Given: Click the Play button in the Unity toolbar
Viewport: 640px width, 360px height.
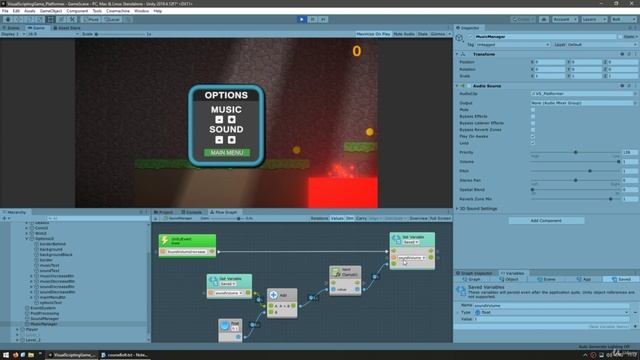Looking at the screenshot, I should click(x=302, y=19).
